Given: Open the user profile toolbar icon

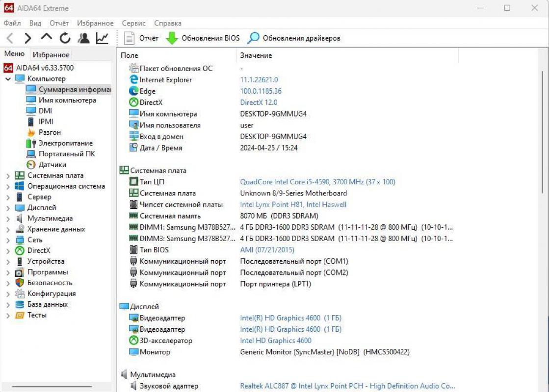Looking at the screenshot, I should [83, 38].
